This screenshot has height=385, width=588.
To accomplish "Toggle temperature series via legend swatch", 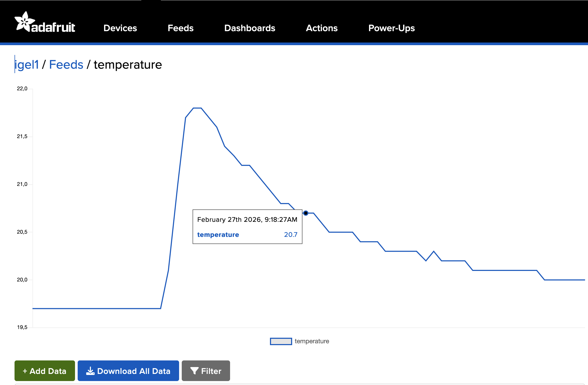I will pos(281,341).
